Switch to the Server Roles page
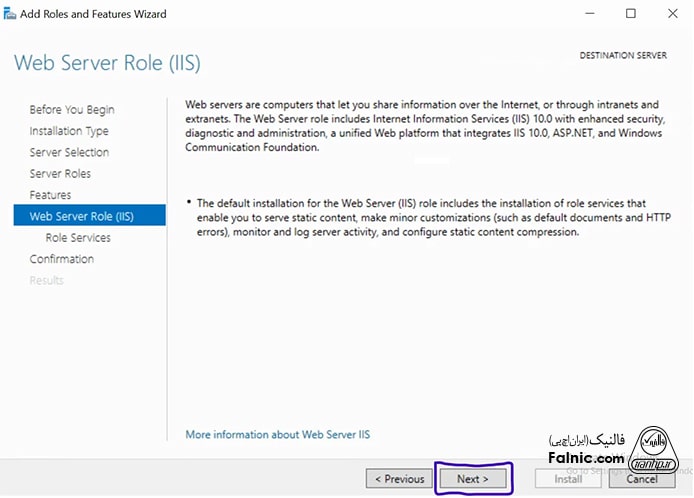Viewport: 694px width, 498px height. [x=60, y=174]
